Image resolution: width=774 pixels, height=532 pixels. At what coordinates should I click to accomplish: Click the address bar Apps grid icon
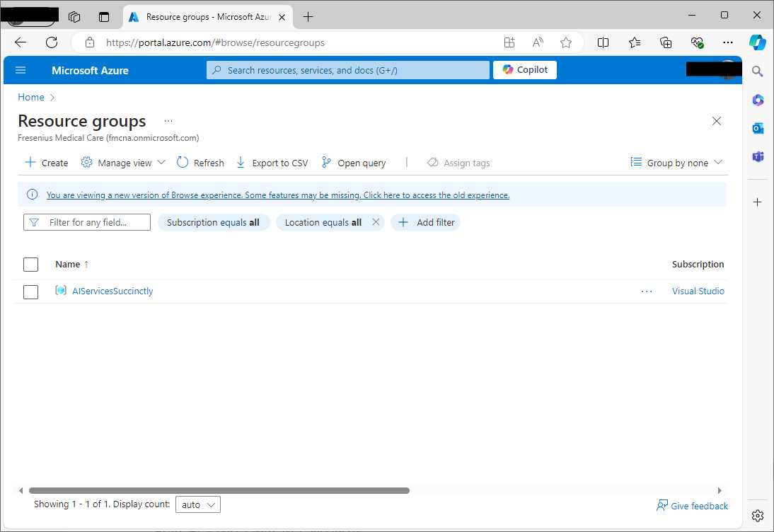point(509,42)
